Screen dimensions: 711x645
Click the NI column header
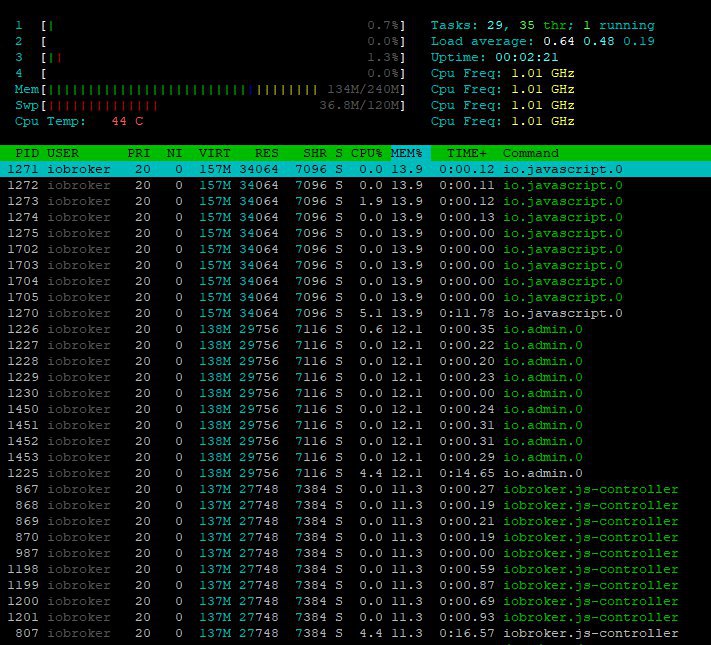175,153
